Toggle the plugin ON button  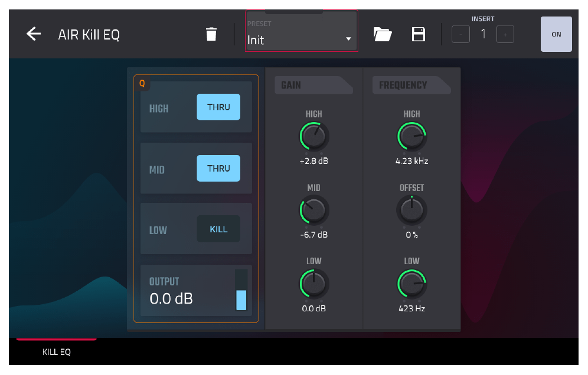tap(556, 34)
